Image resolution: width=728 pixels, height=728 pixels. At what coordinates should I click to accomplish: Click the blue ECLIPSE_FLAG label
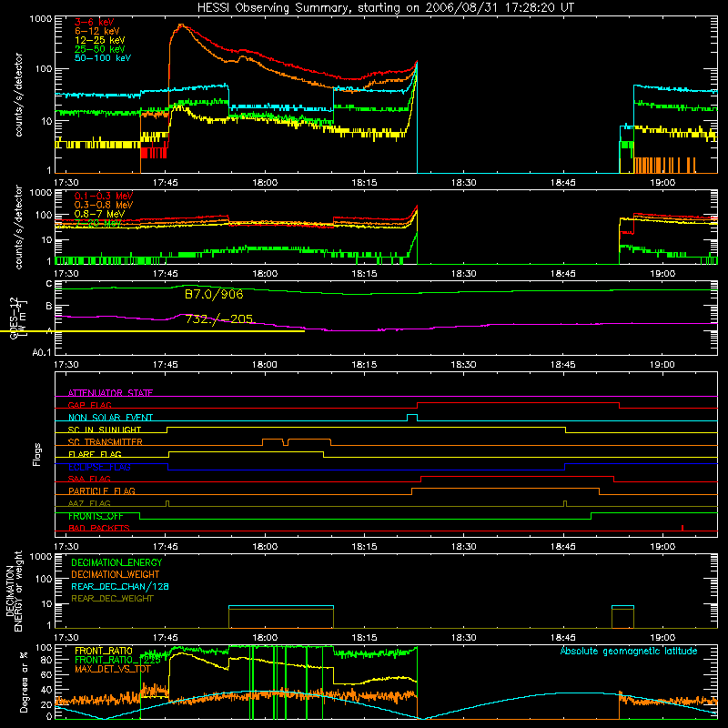(x=99, y=467)
